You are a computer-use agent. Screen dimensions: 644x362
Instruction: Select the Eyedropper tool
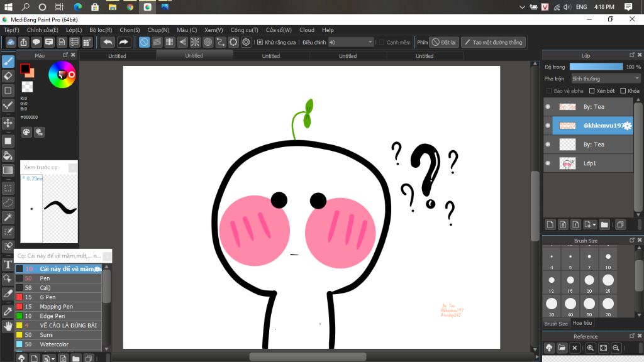(8, 312)
